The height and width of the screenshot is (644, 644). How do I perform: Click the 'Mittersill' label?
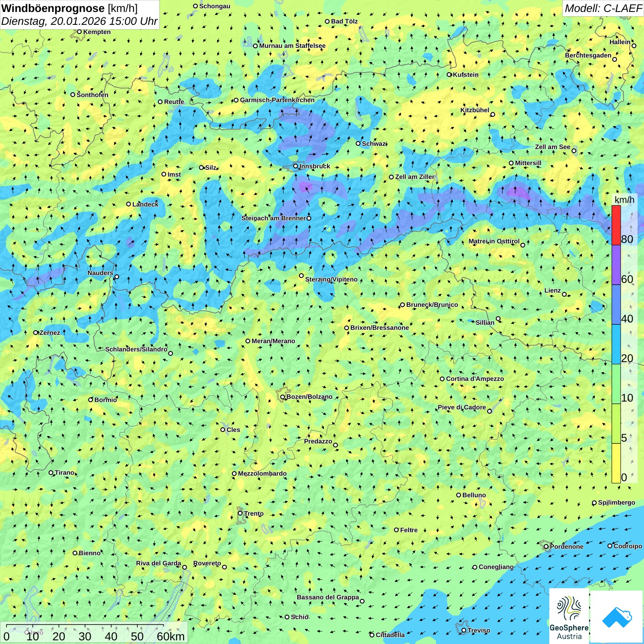[x=528, y=163]
